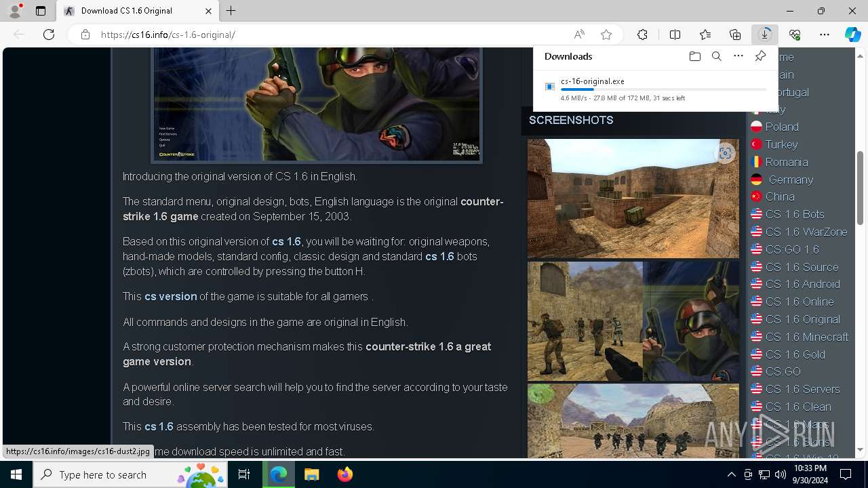The height and width of the screenshot is (488, 868).
Task: Activate Read aloud icon
Action: point(579,35)
